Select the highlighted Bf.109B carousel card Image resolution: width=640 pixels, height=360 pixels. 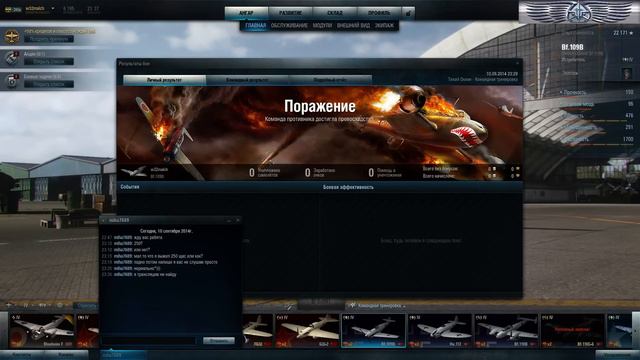[373, 331]
